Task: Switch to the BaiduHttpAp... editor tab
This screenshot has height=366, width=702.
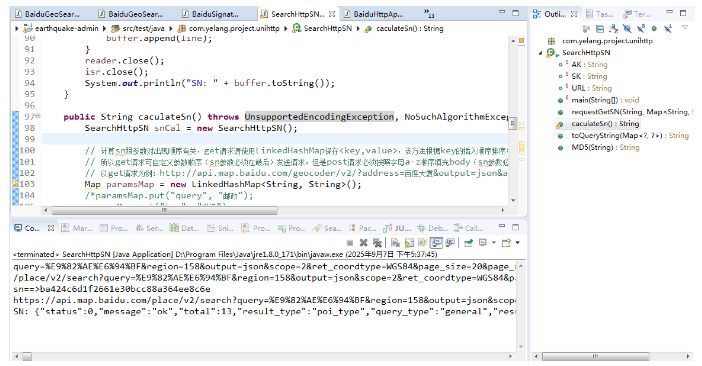Action: 374,14
